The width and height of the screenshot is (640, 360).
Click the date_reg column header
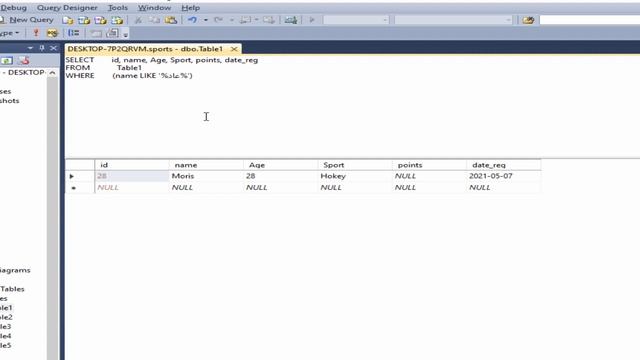point(503,165)
